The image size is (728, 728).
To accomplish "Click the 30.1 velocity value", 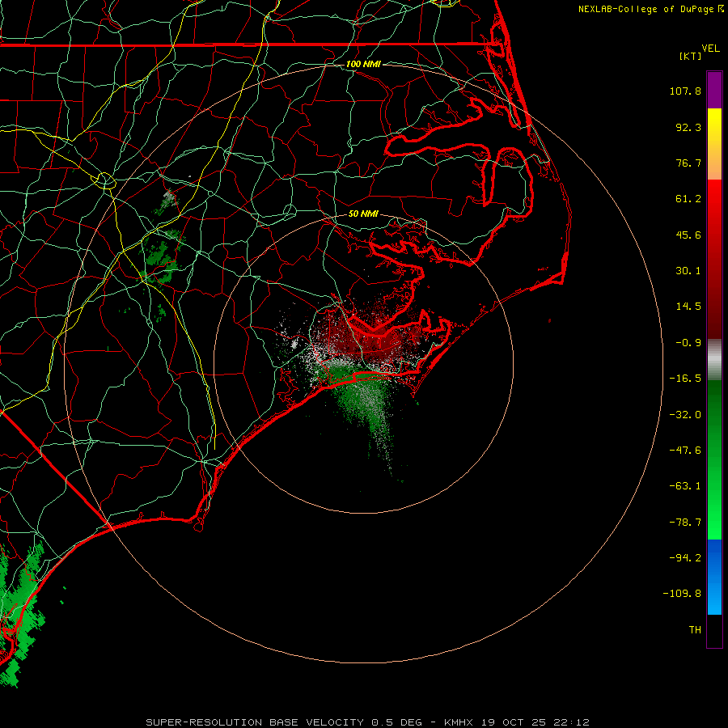I will (688, 271).
